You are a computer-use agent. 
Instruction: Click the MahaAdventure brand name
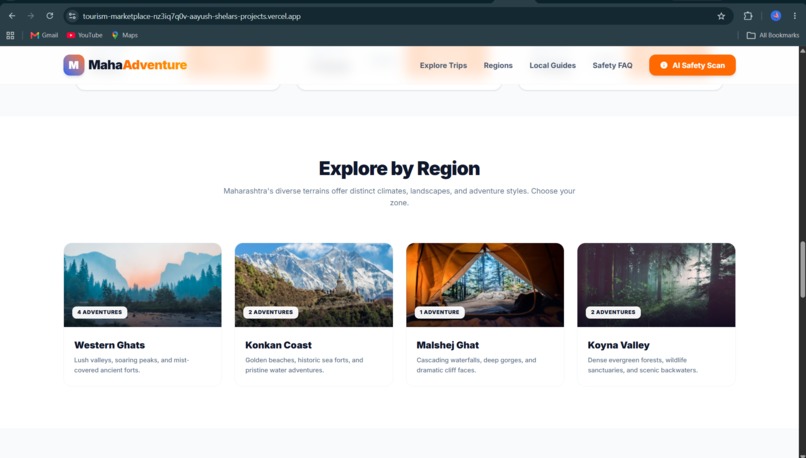(138, 65)
